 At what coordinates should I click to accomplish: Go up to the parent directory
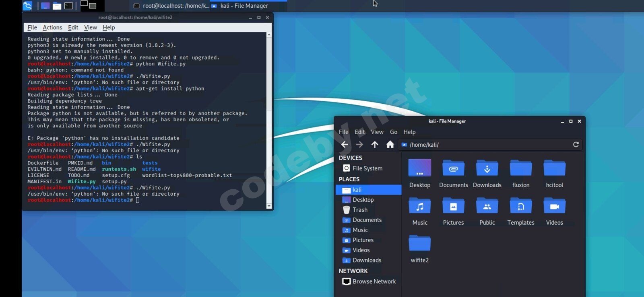pos(375,145)
